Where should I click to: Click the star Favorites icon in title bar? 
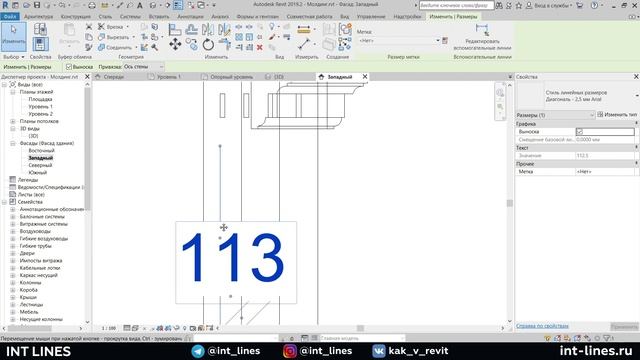click(x=519, y=5)
